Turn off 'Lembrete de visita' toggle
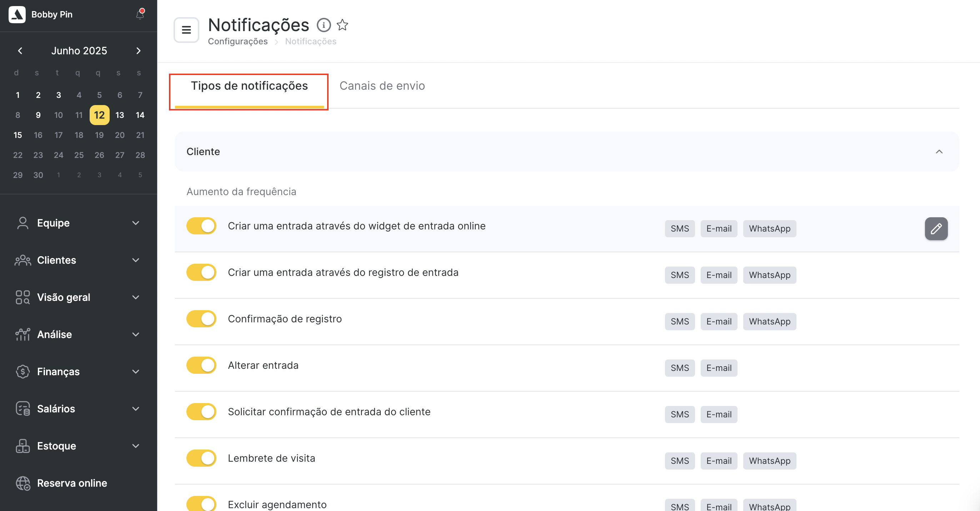 pos(201,458)
